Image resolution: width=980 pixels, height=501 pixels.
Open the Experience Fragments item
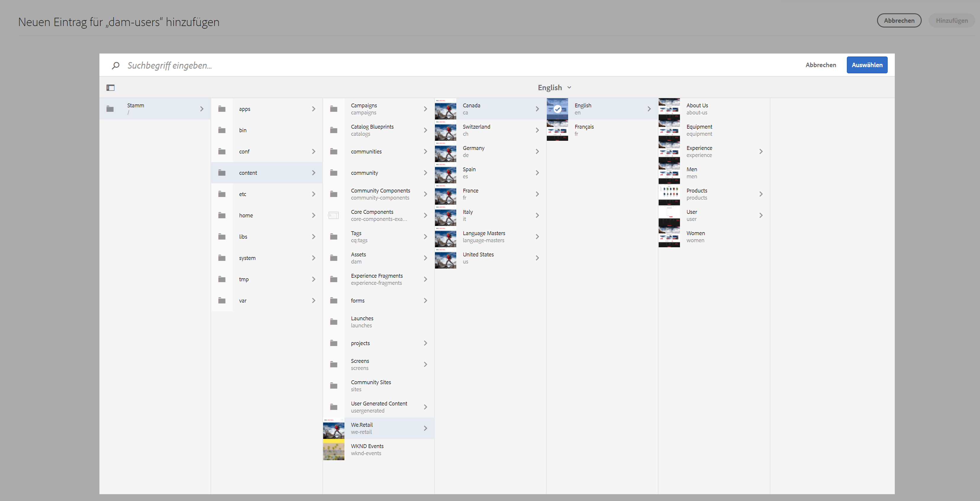point(377,279)
